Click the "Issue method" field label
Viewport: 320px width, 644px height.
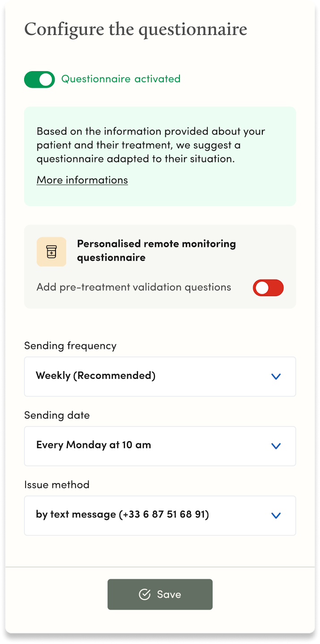pos(57,484)
